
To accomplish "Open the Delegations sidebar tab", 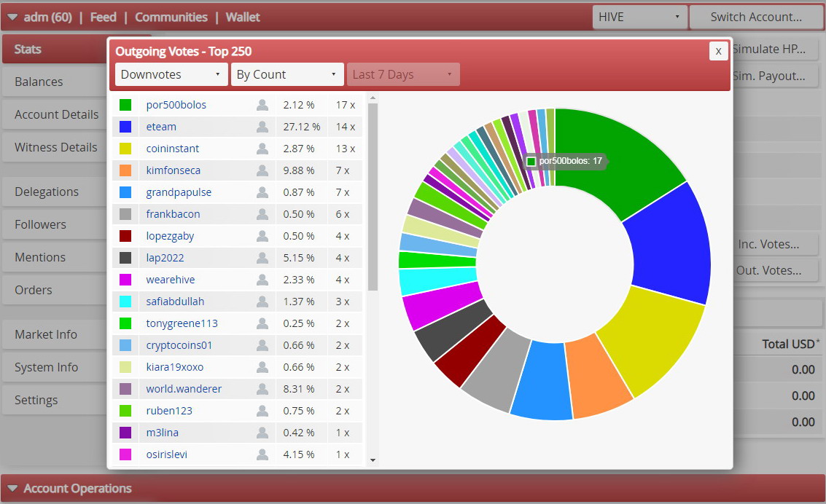I will (55, 192).
